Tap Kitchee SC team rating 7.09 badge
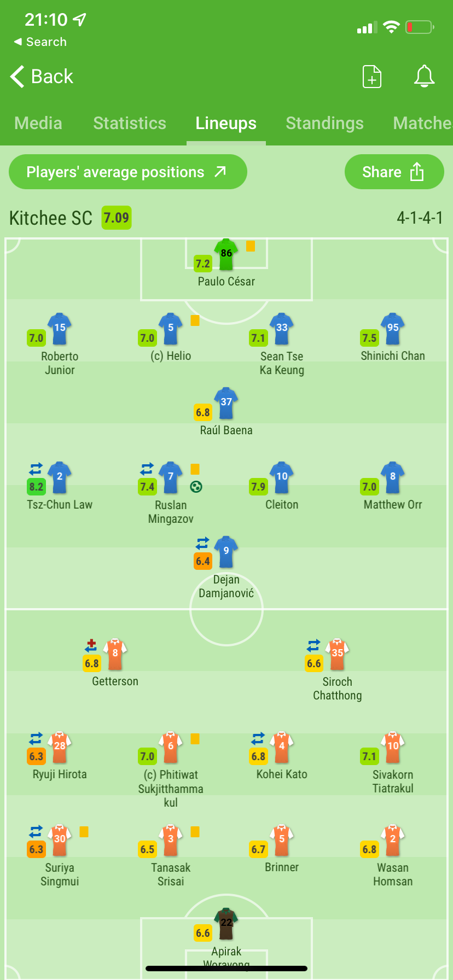The image size is (453, 980). (x=117, y=218)
